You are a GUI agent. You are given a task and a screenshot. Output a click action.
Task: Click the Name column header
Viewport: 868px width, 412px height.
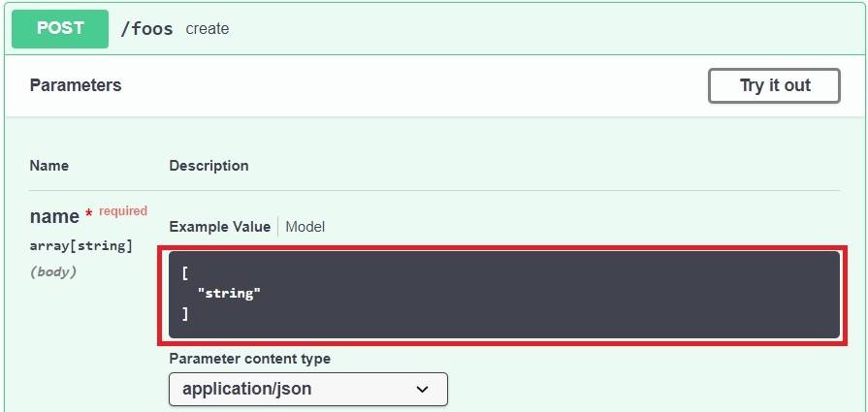49,166
